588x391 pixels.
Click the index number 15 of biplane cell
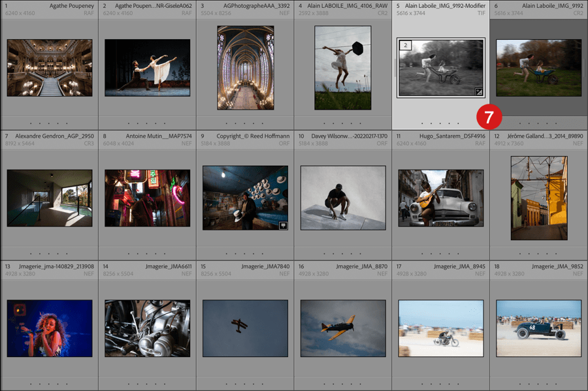pyautogui.click(x=203, y=266)
